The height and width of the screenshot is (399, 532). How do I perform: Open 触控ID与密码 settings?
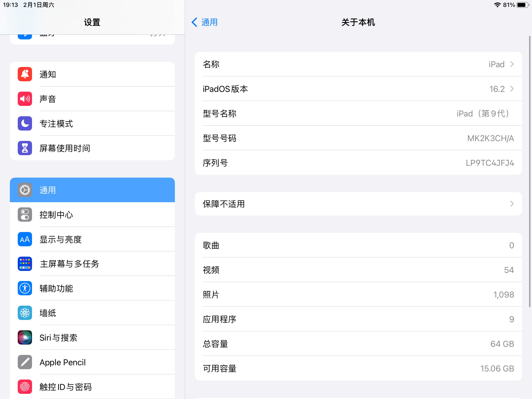click(92, 387)
